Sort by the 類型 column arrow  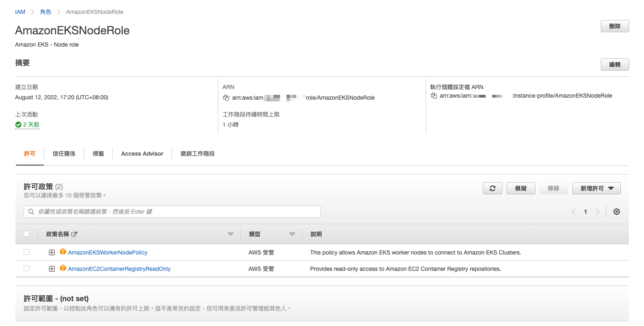(292, 234)
